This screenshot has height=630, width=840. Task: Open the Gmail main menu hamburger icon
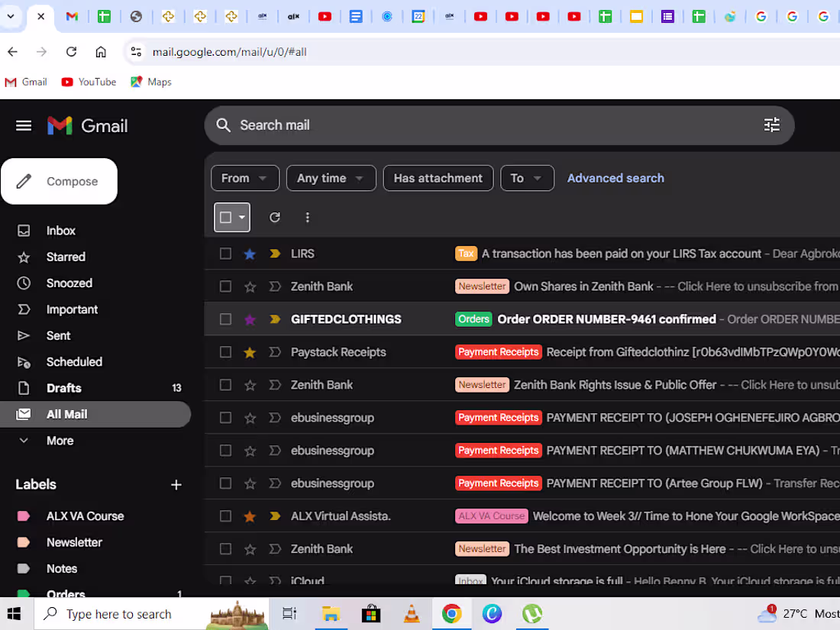(24, 126)
